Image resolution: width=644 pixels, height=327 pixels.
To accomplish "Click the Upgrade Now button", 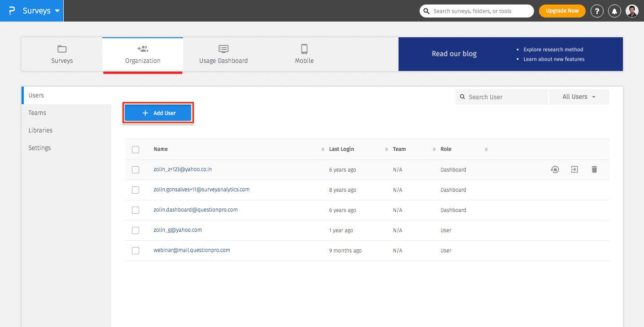I will (562, 11).
